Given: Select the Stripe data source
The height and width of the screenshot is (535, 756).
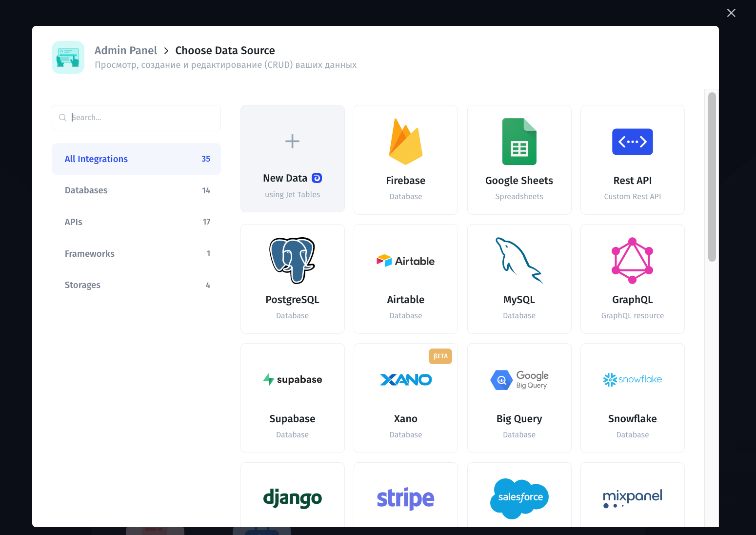Looking at the screenshot, I should click(x=405, y=498).
